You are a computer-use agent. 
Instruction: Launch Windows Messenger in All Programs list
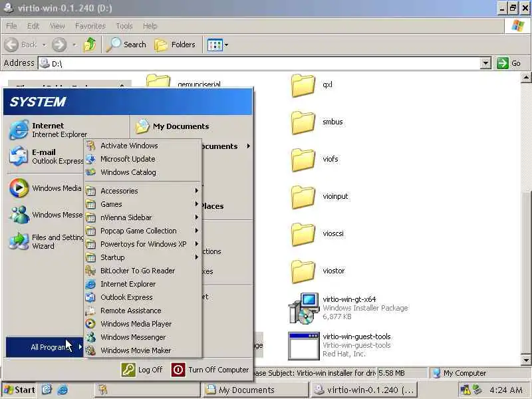coord(142,337)
